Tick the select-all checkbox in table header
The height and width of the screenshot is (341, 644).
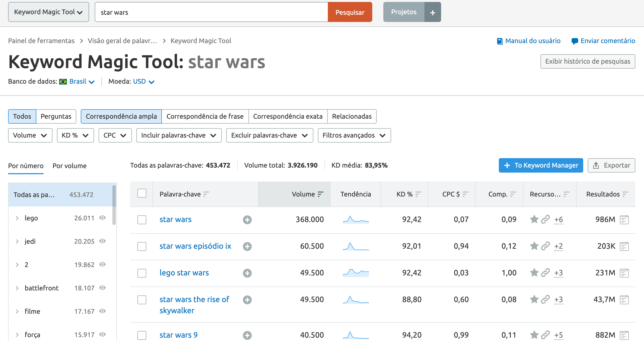pyautogui.click(x=142, y=193)
